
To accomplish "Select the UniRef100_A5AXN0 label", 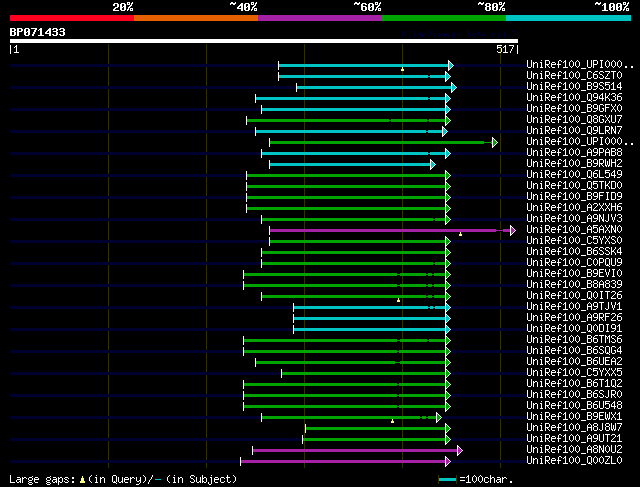I will (574, 230).
